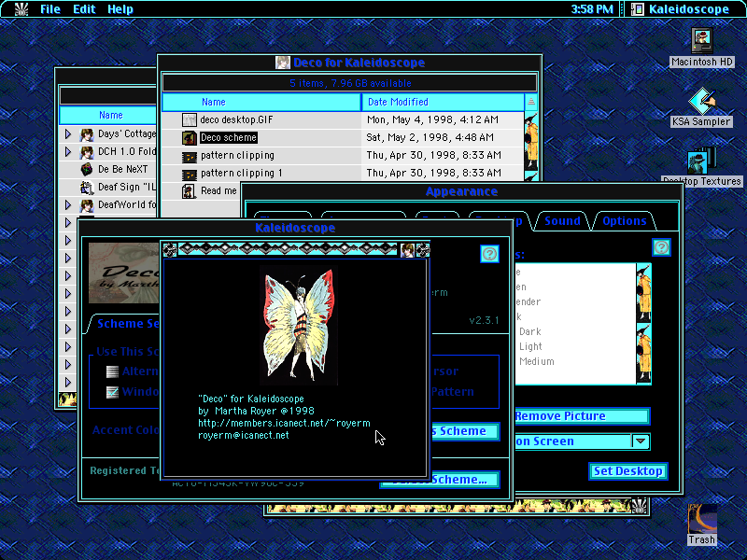
Task: Select Medium in the Appearance list
Action: coord(536,361)
